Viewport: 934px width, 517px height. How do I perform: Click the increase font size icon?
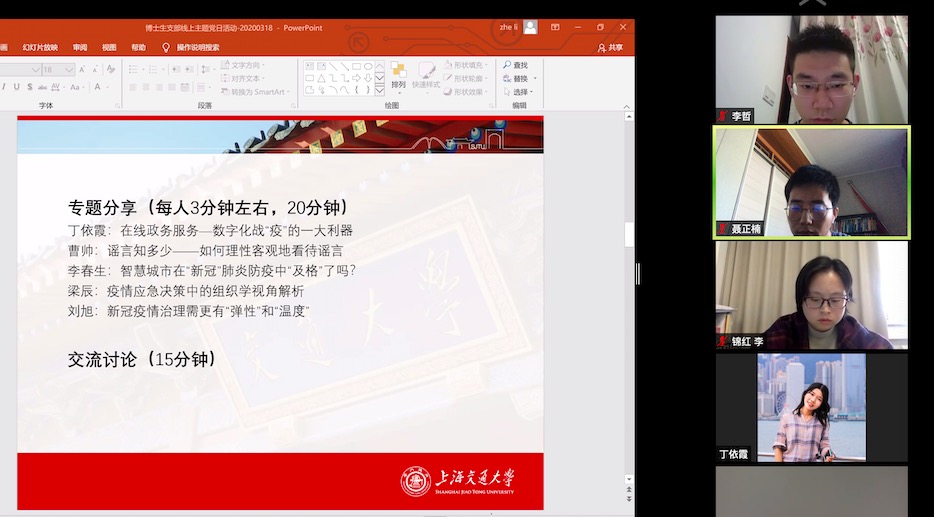tap(84, 69)
